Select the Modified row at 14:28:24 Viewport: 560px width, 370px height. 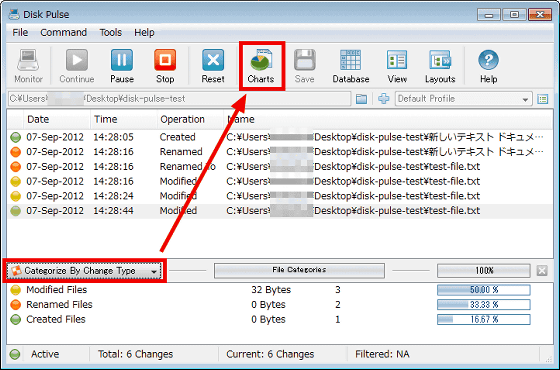point(280,196)
